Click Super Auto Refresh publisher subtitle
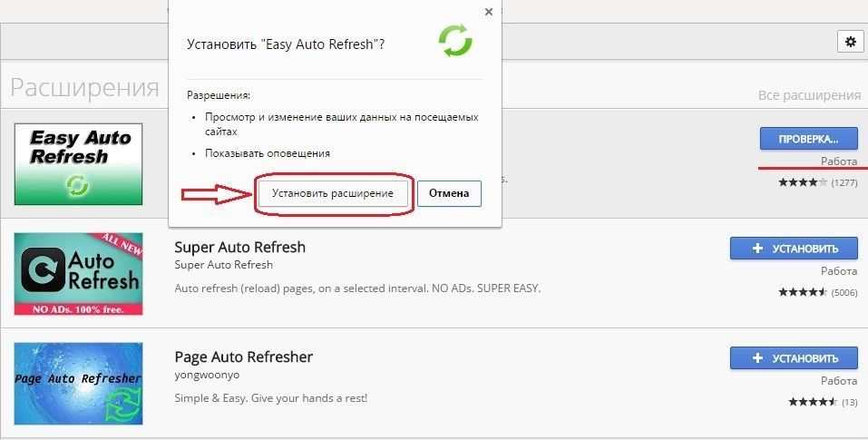This screenshot has width=868, height=440. (224, 265)
